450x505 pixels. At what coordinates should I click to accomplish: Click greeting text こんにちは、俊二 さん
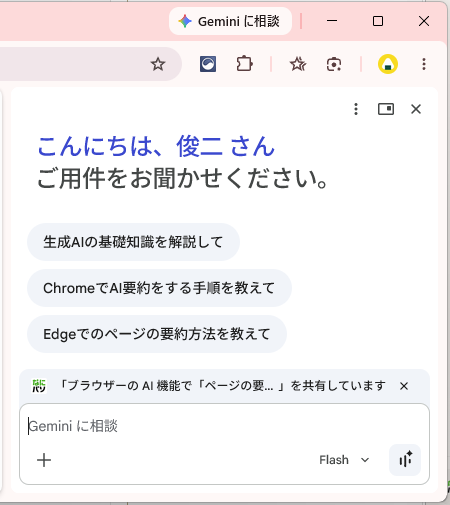click(156, 146)
